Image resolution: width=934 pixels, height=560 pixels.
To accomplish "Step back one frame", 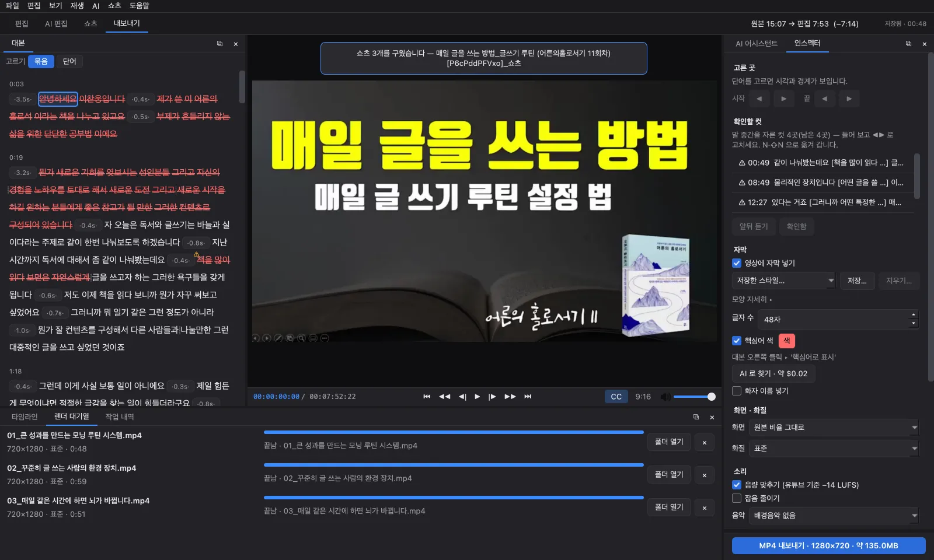I will click(462, 397).
